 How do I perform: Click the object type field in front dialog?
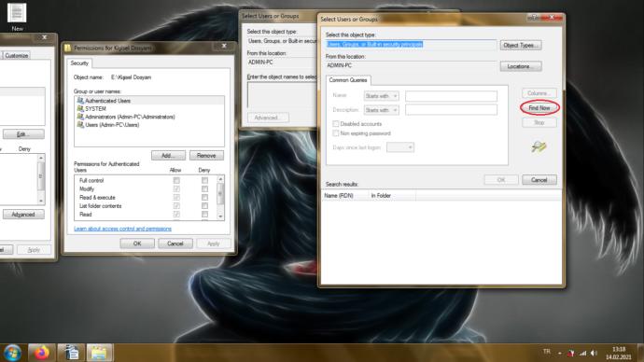tap(411, 45)
